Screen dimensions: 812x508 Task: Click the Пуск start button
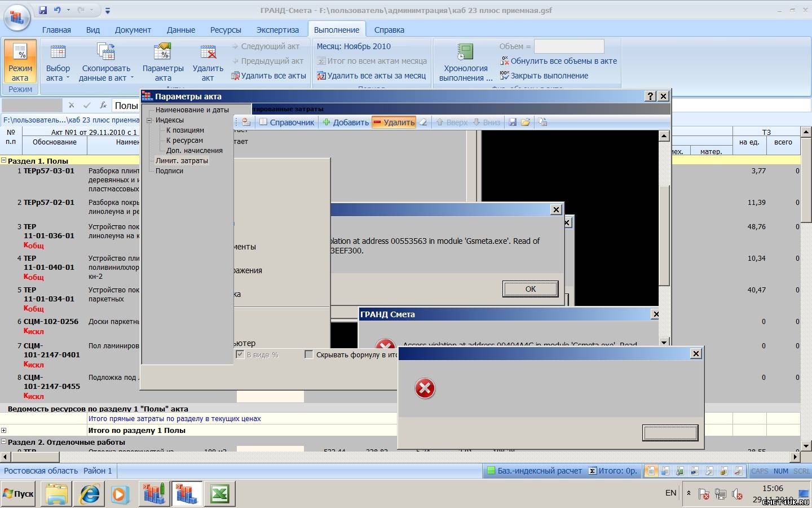pos(18,494)
